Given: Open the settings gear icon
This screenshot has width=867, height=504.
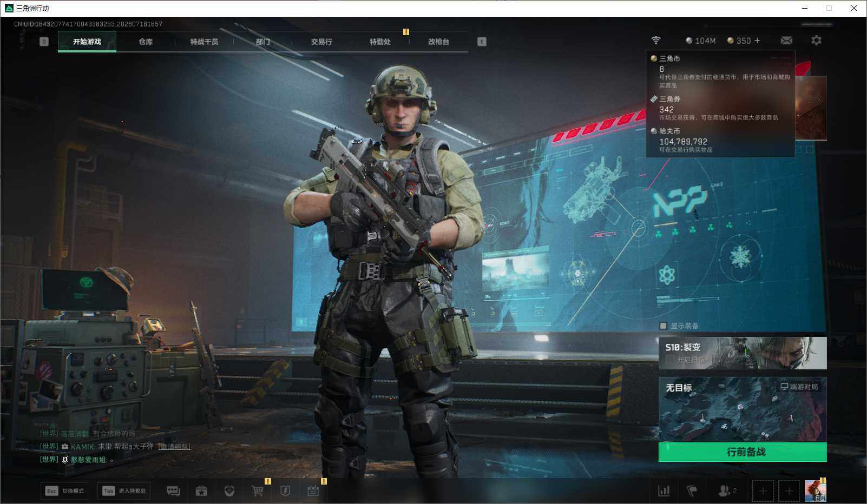Looking at the screenshot, I should [x=816, y=41].
